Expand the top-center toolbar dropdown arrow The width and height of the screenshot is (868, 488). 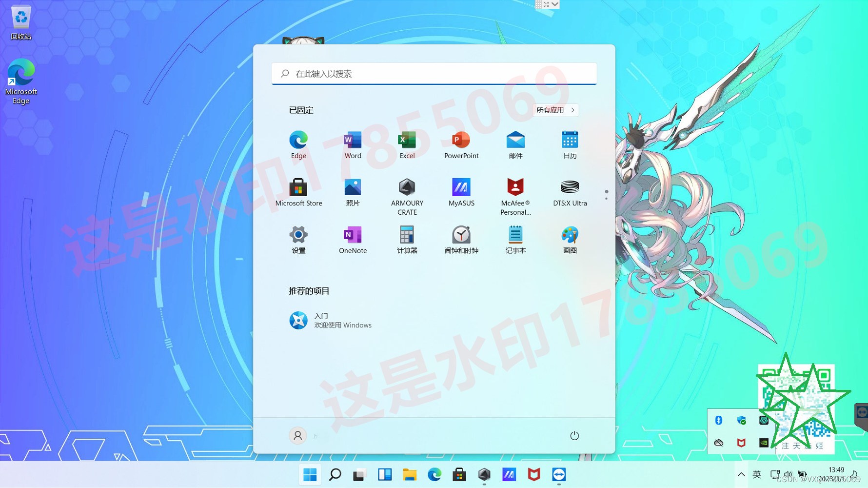(555, 4)
